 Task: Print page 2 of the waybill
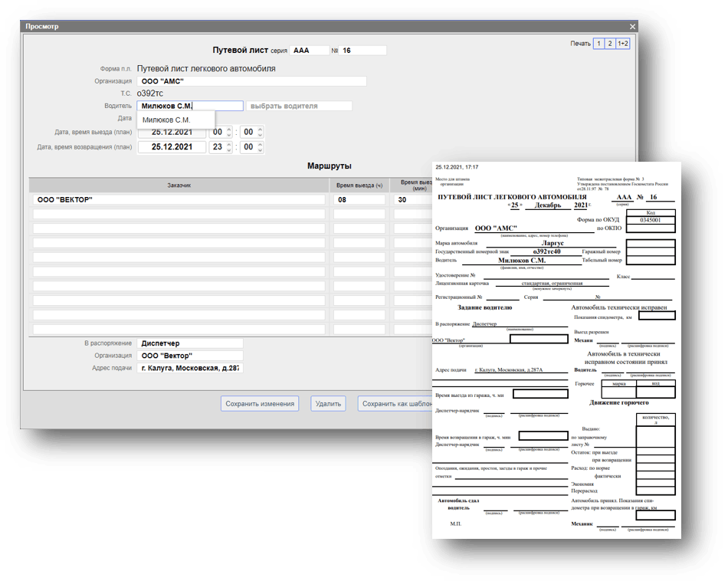(x=610, y=44)
